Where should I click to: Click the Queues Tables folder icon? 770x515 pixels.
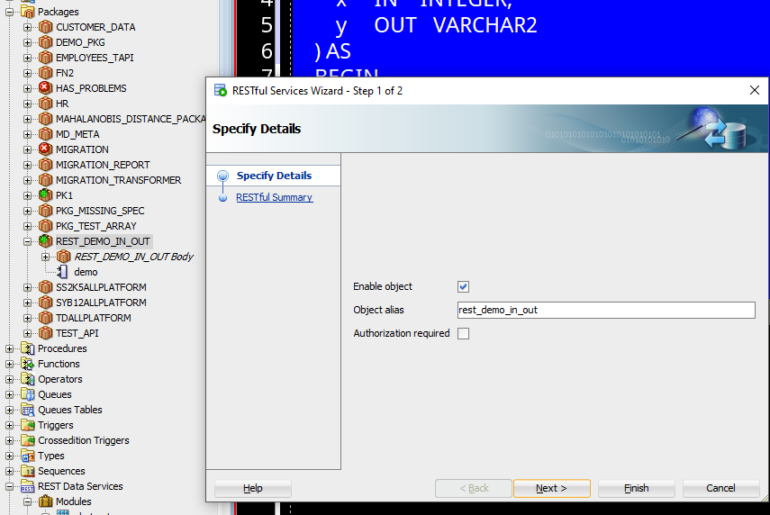click(x=28, y=409)
